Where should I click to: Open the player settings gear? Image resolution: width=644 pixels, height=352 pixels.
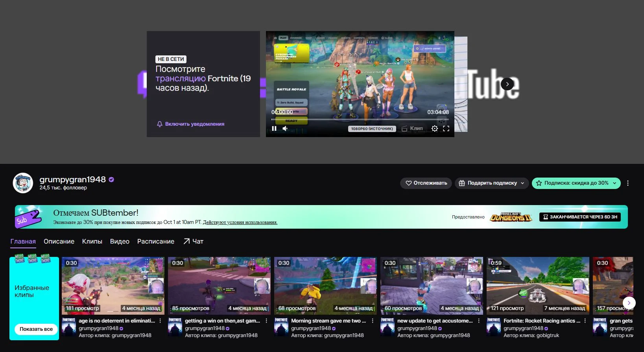point(434,128)
